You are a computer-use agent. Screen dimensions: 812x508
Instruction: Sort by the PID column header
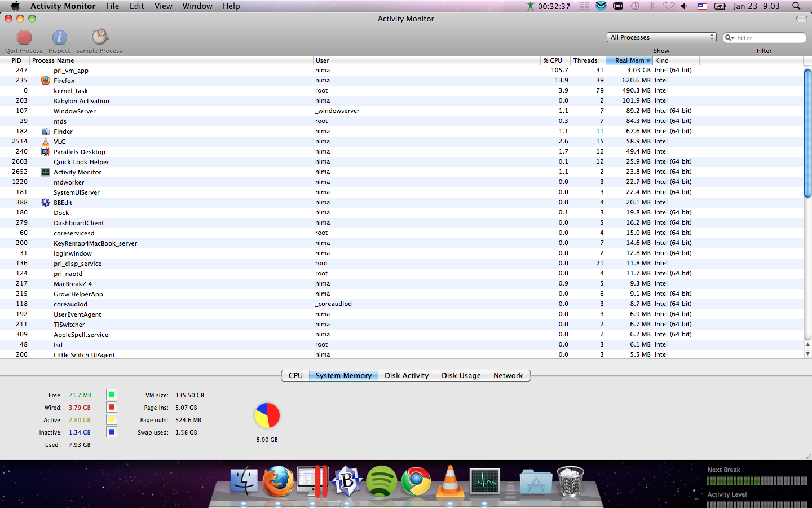(16, 60)
